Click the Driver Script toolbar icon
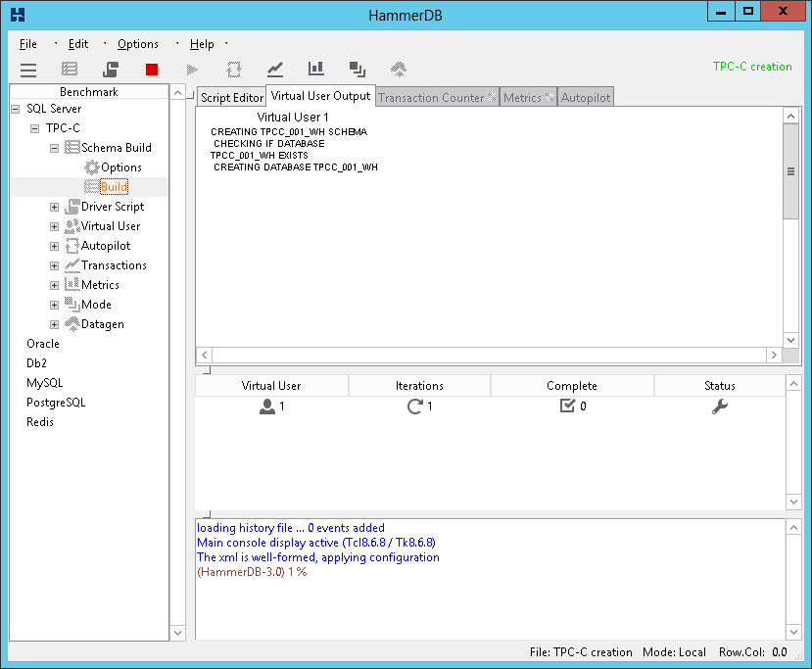 coord(111,70)
